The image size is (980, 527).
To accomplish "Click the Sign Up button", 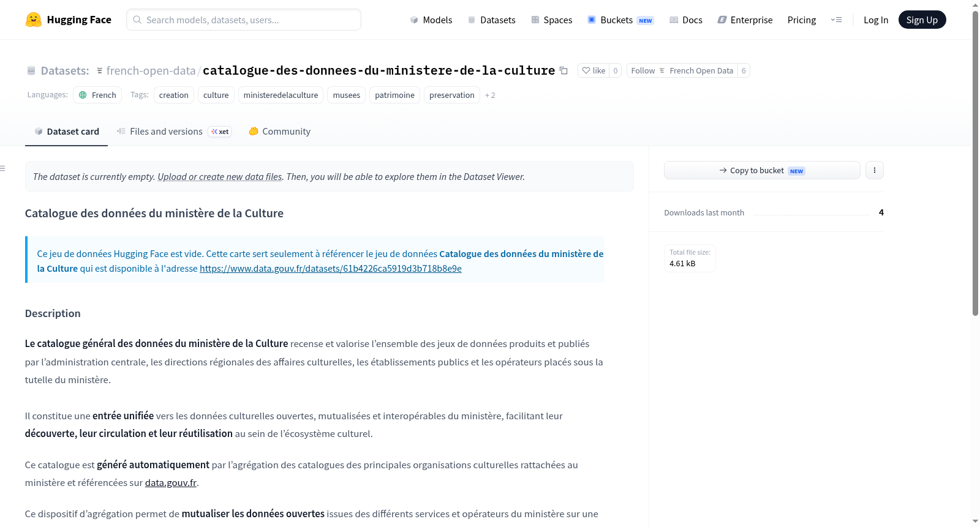I will point(922,20).
